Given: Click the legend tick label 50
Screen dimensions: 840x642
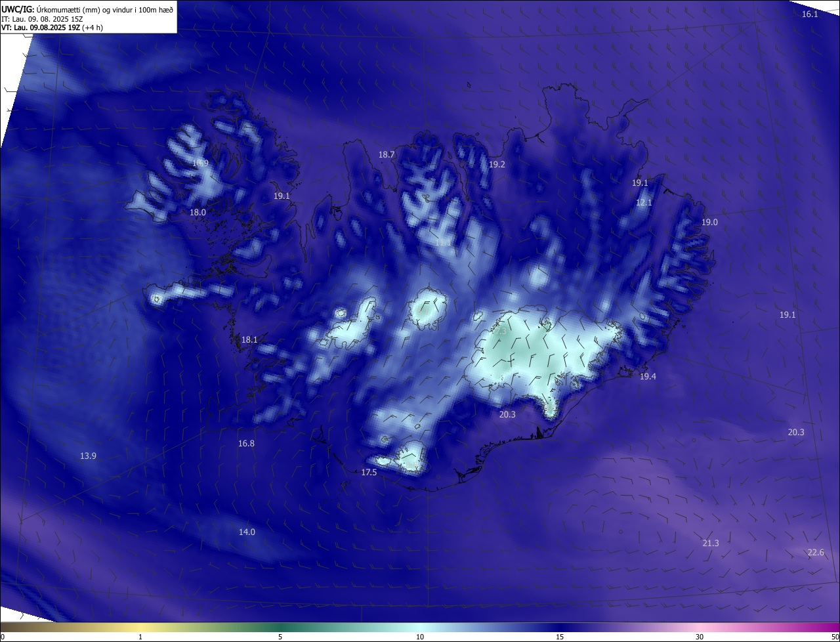Looking at the screenshot, I should pos(835,637).
